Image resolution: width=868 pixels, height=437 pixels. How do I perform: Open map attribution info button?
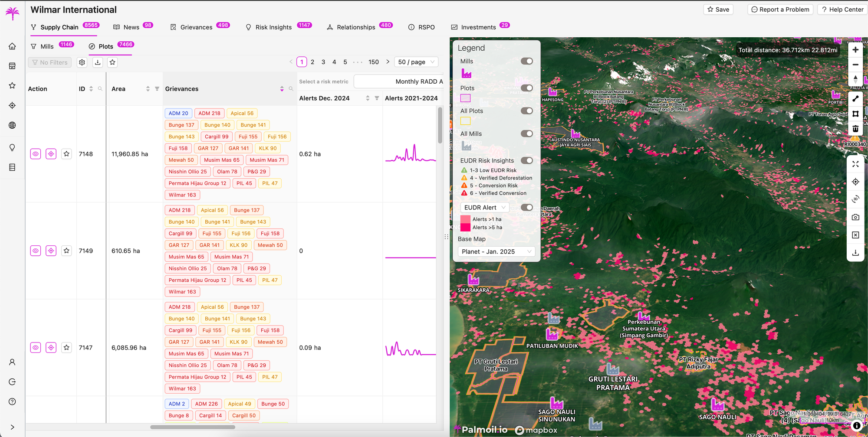tap(857, 426)
